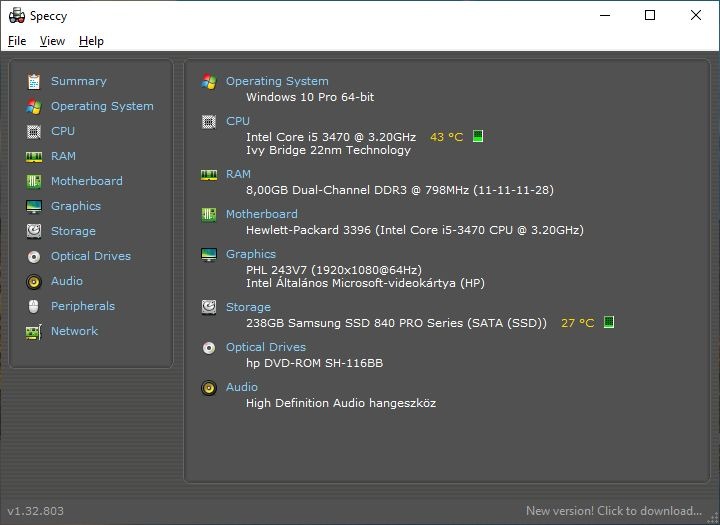Open the Graphics heading link in the main panel
This screenshot has height=525, width=720.
pyautogui.click(x=251, y=254)
